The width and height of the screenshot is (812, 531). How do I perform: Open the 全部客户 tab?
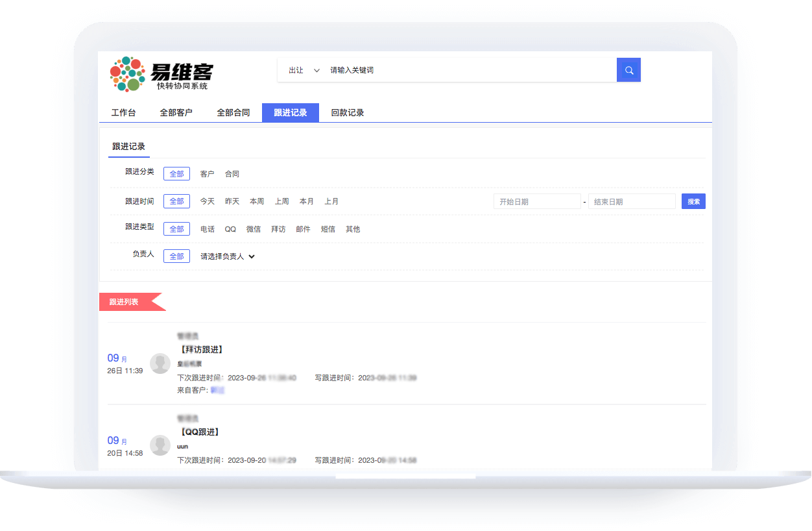click(x=176, y=113)
